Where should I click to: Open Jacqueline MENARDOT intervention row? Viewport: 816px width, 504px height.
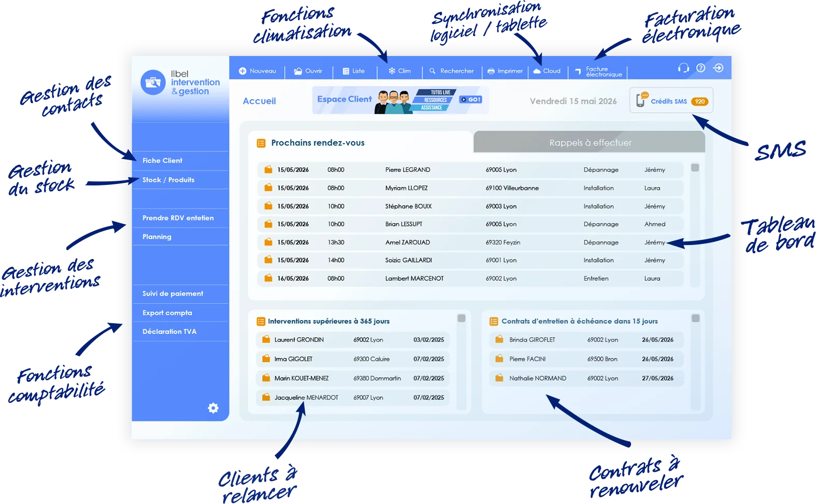coord(353,398)
